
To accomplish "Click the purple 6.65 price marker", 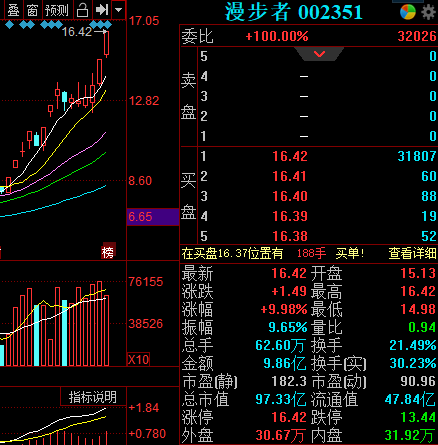I will click(x=153, y=217).
